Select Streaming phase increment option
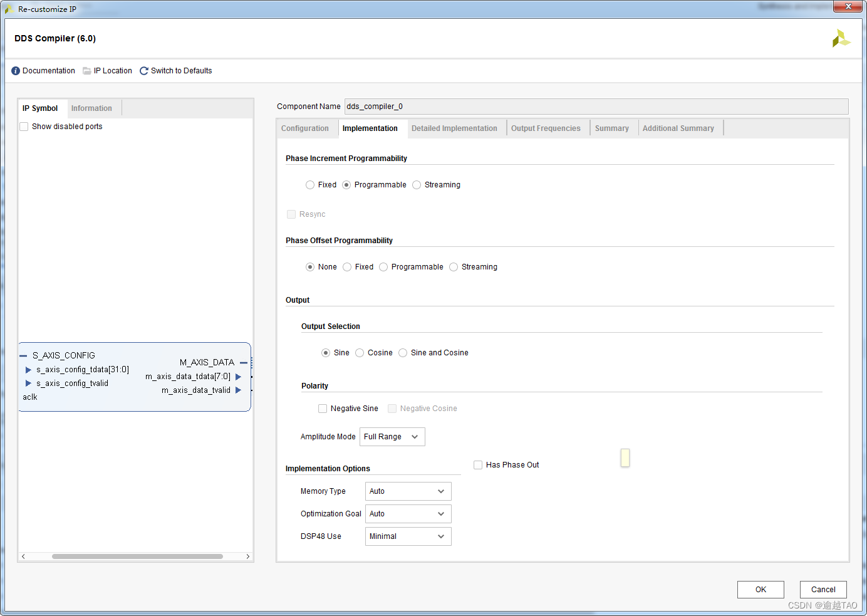The width and height of the screenshot is (867, 616). (x=417, y=185)
